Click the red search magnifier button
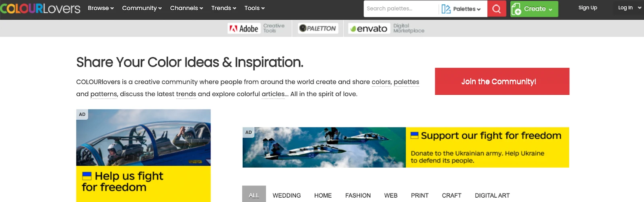The width and height of the screenshot is (644, 202). click(496, 8)
